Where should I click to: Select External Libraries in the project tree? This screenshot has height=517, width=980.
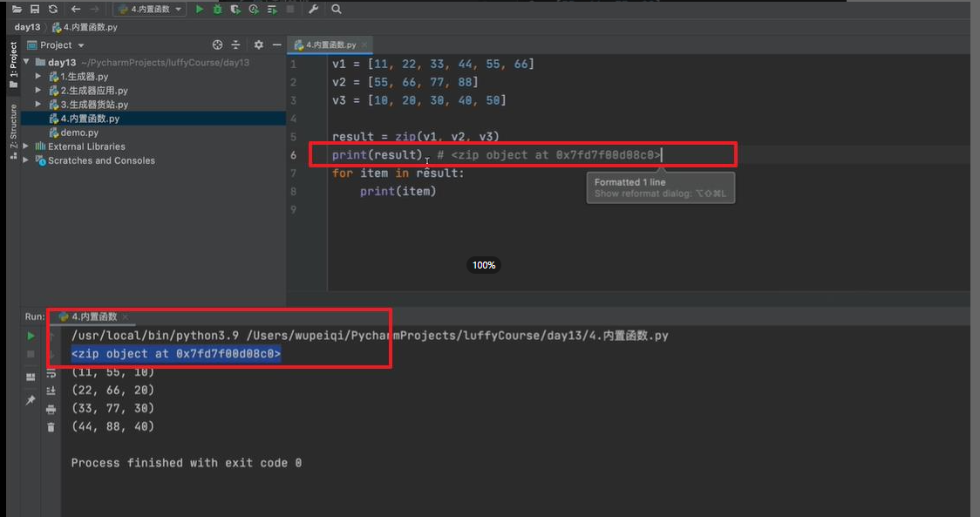pos(80,146)
